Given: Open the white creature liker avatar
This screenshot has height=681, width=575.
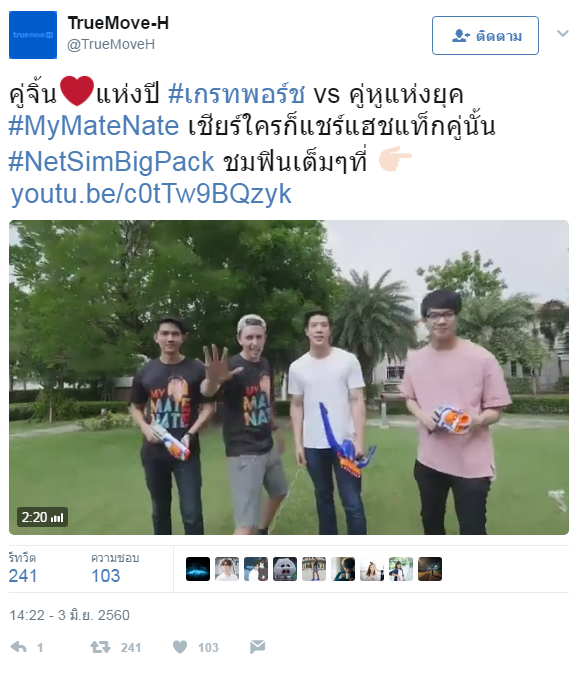Looking at the screenshot, I should click(x=285, y=569).
